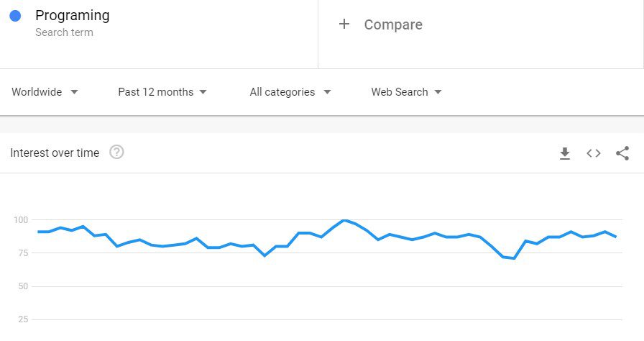Click the lowest dip near chart's right

514,258
